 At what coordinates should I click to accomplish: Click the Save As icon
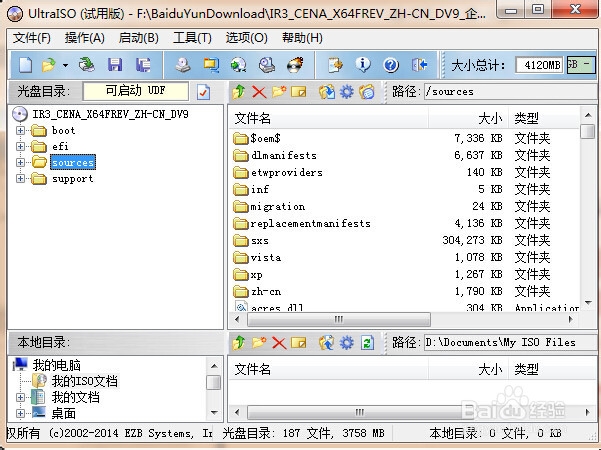tap(143, 65)
